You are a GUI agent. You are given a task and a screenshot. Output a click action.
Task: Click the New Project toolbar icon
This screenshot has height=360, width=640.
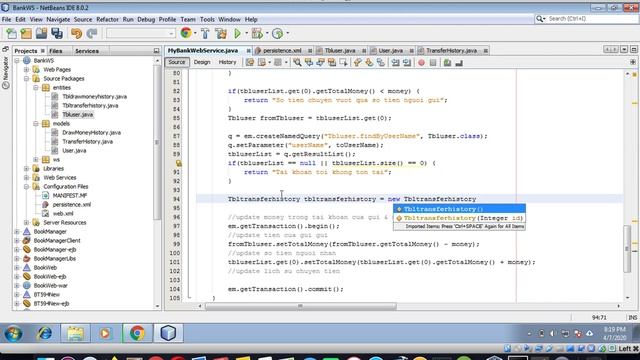(26, 33)
